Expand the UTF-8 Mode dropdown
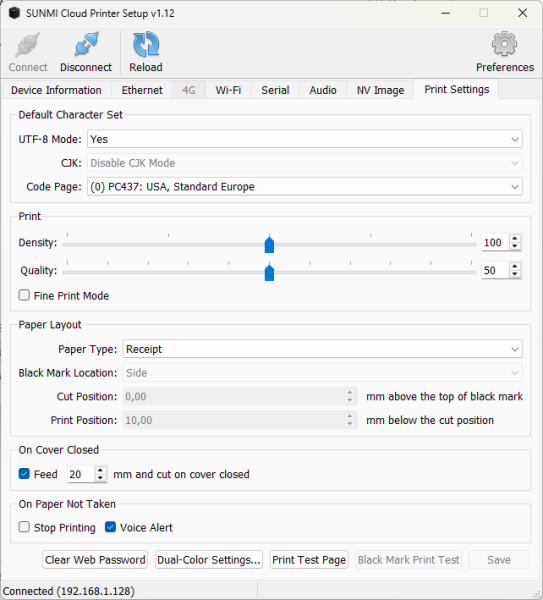Viewport: 543px width, 600px height. click(x=305, y=139)
